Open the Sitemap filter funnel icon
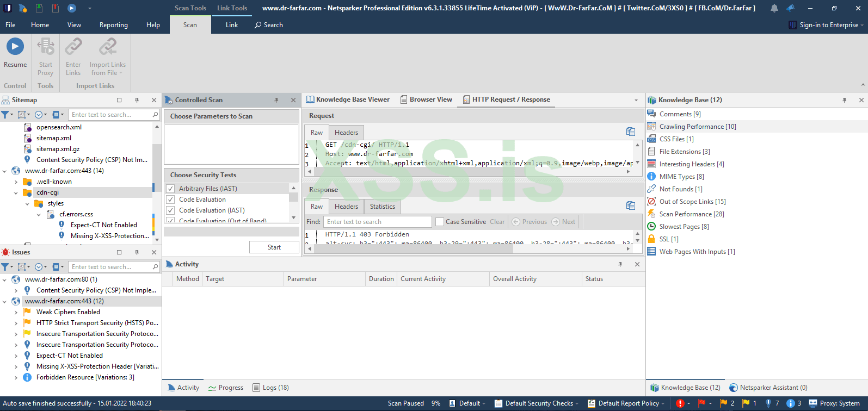Screen dimensions: 868x411 coord(5,115)
